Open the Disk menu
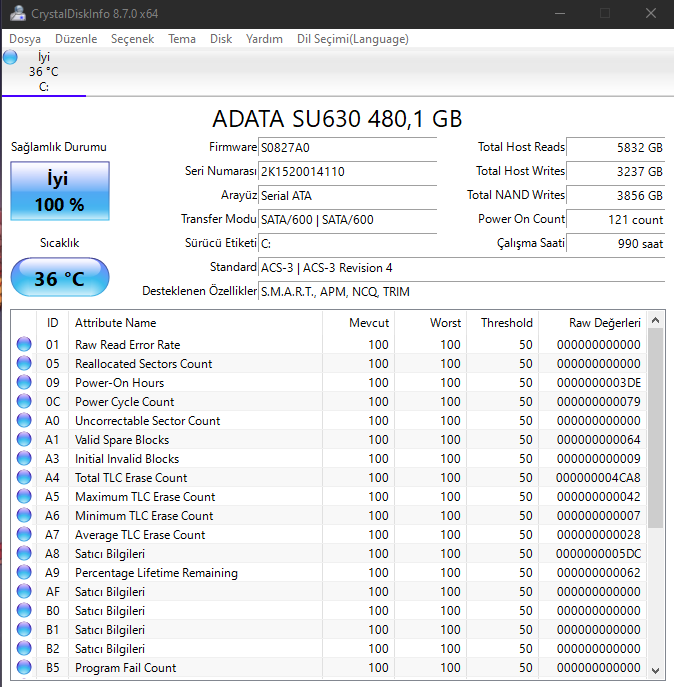674x687 pixels. coord(221,39)
